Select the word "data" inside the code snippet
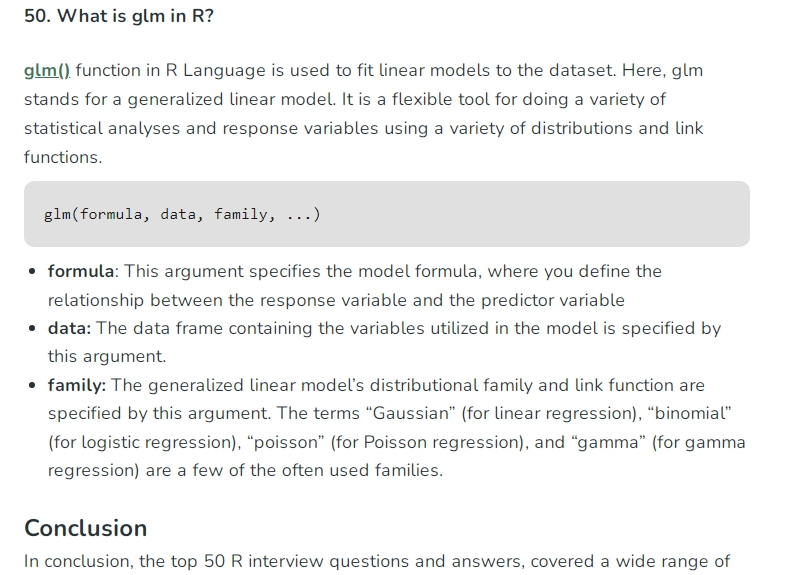Screen dimensions: 795x575 pyautogui.click(x=178, y=214)
